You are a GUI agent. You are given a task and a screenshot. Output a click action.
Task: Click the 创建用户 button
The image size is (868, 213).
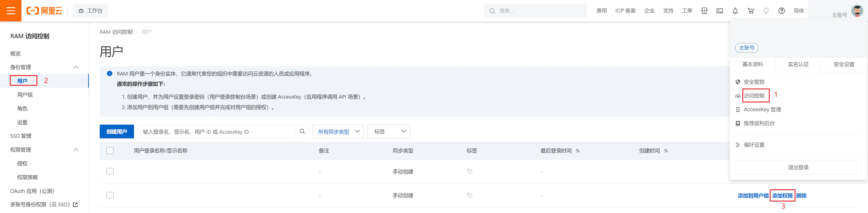click(x=117, y=131)
